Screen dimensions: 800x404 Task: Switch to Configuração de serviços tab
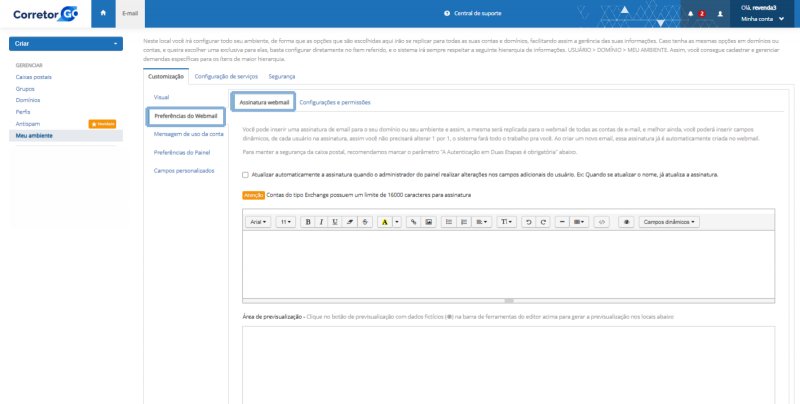click(x=227, y=77)
